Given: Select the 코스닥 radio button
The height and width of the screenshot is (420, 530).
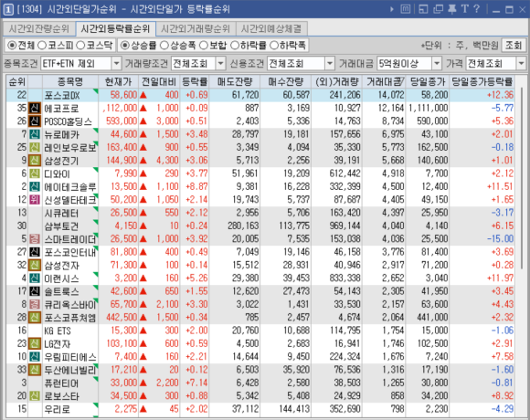Looking at the screenshot, I should (x=80, y=46).
